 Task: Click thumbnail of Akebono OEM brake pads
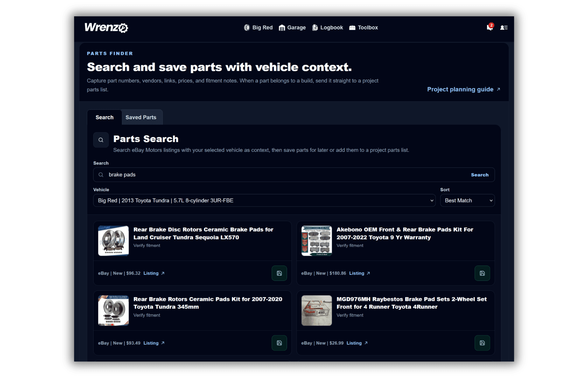(316, 241)
